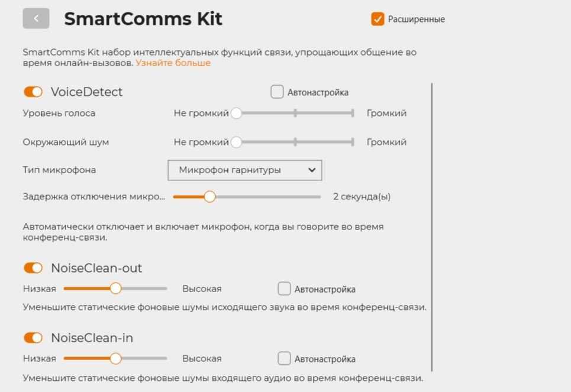Viewport: 571px width, 392px height.
Task: Disable the NoiseClean-out toggle
Action: tap(33, 268)
